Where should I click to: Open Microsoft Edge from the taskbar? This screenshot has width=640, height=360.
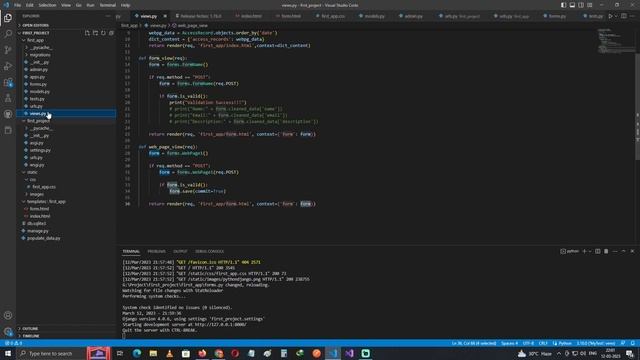137,353
